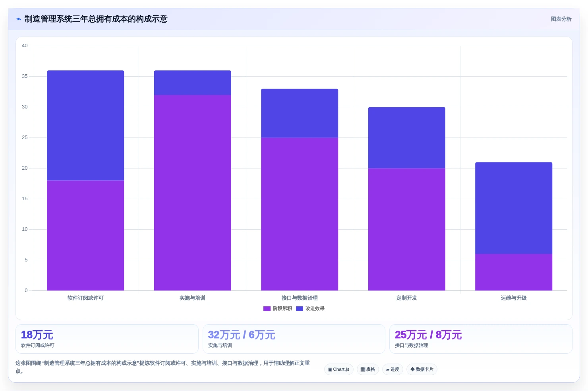Click the blue bar segment for 运维与升级

(514, 208)
